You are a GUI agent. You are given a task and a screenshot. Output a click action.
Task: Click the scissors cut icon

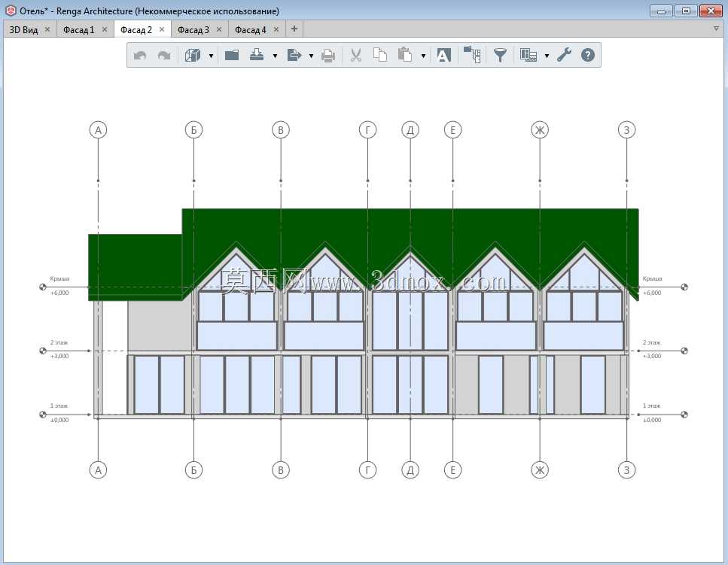coord(355,55)
